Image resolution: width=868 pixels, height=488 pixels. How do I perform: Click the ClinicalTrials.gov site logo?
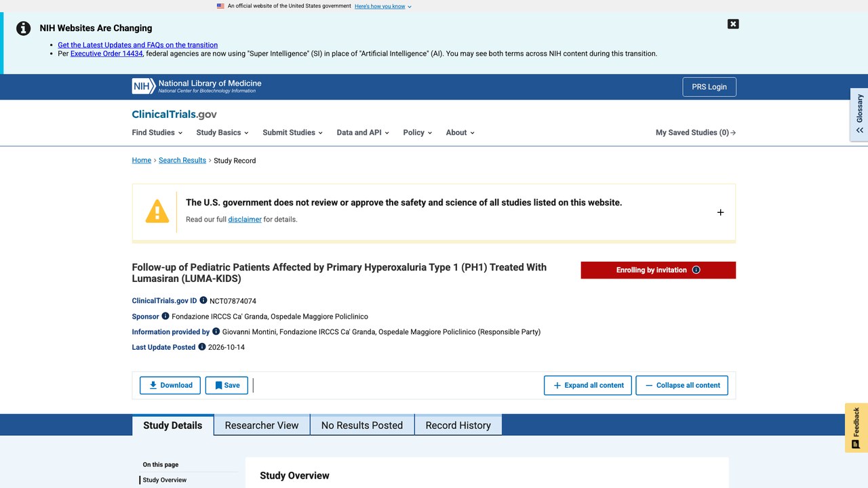tap(174, 115)
